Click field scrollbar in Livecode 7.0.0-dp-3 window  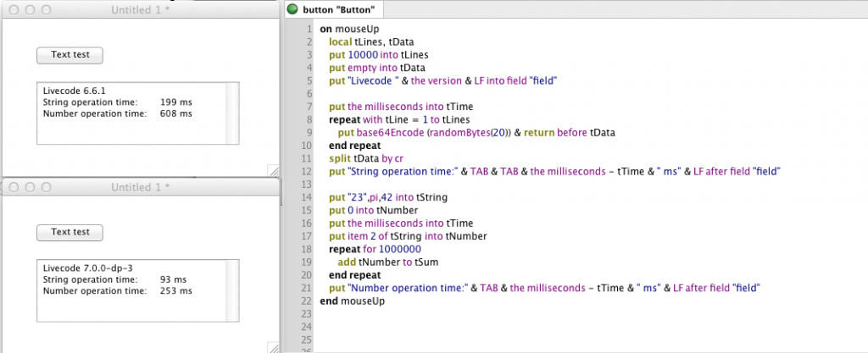coord(232,290)
